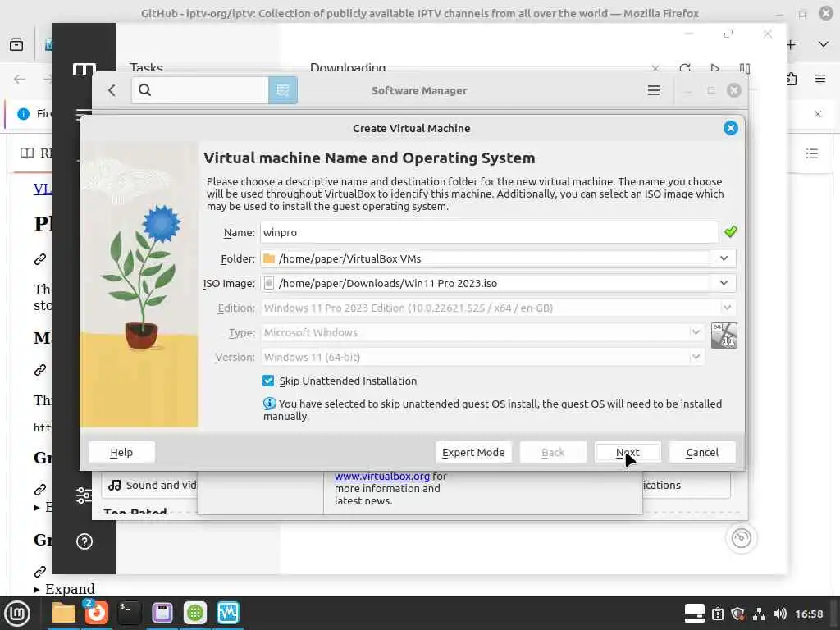Proceed with the Next button

628,452
